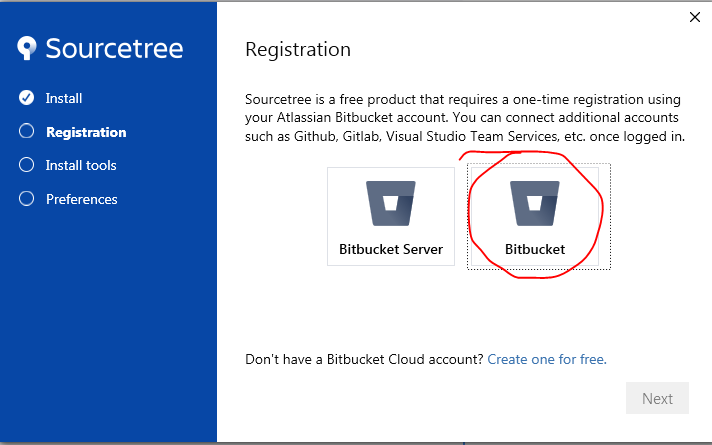The height and width of the screenshot is (445, 712).
Task: Click the Sourcetree logo icon
Action: click(x=27, y=48)
